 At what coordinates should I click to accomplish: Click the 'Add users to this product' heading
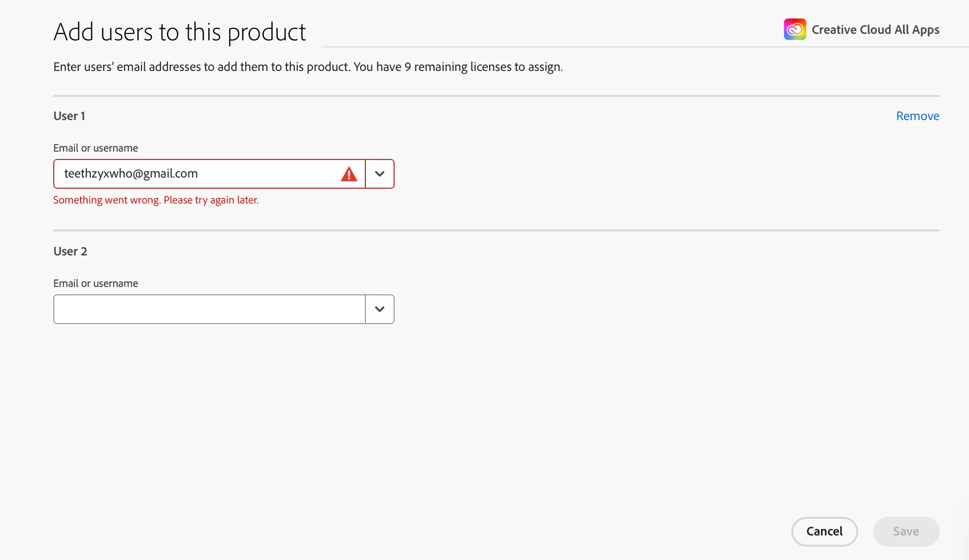point(179,32)
